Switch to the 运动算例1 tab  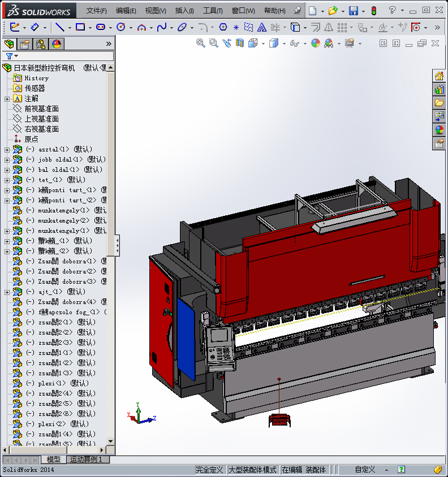pos(85,459)
